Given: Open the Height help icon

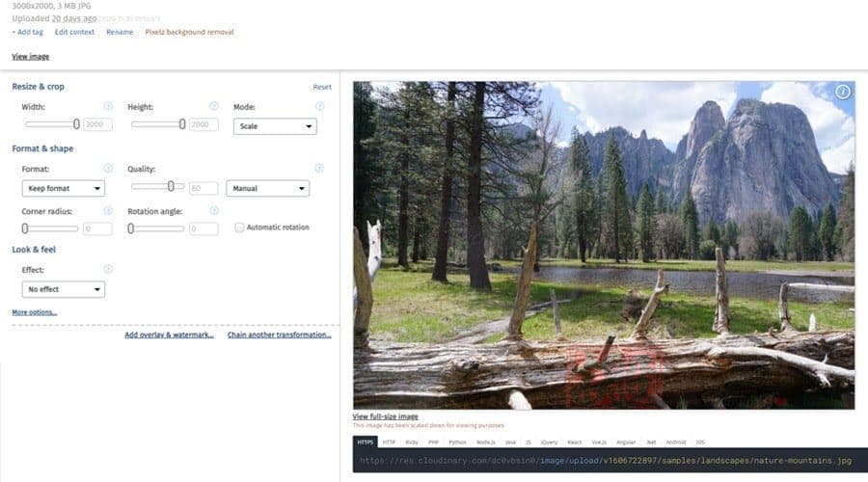Looking at the screenshot, I should pyautogui.click(x=214, y=106).
